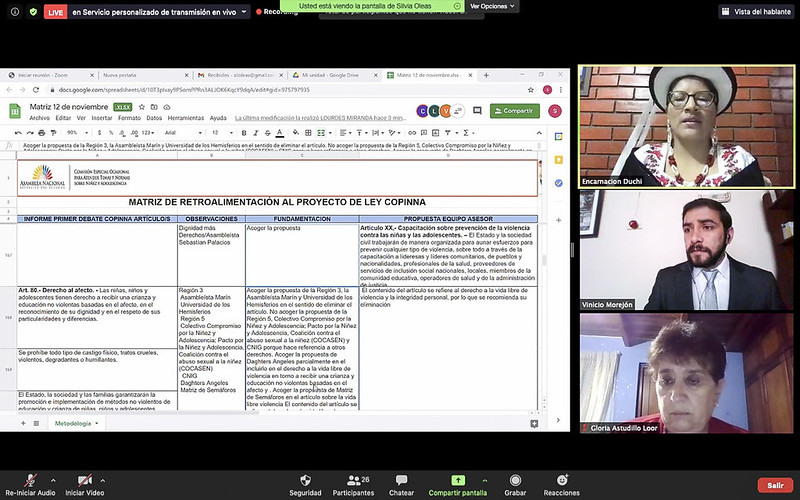800x500 pixels.
Task: Collapse the Sheets toolbar with the up chevron
Action: point(539,133)
